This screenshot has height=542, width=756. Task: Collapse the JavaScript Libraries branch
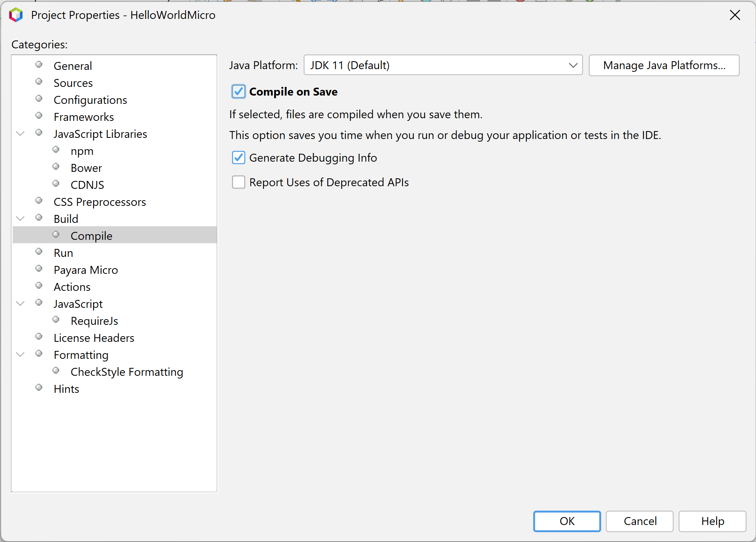tap(20, 133)
